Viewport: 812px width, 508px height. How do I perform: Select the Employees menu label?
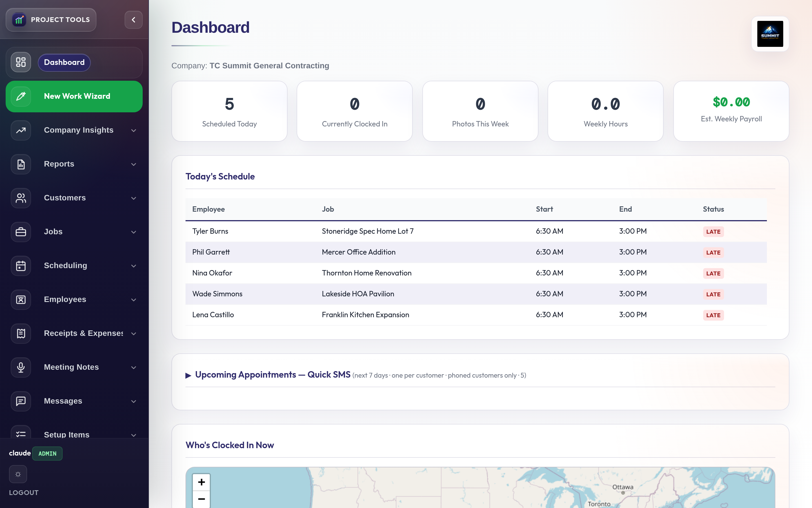65,299
